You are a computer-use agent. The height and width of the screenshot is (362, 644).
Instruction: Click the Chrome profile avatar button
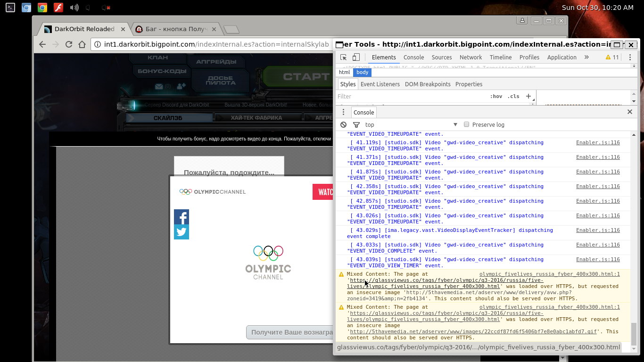point(522,21)
